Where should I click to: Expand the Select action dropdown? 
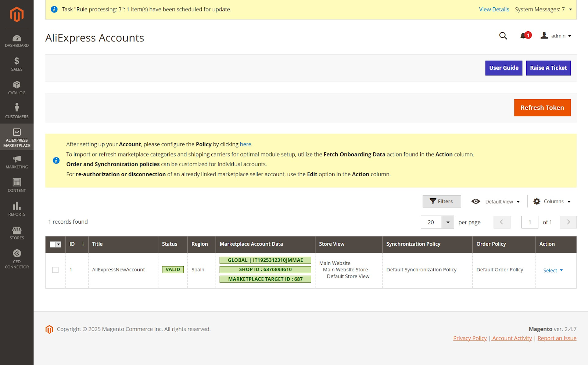[553, 270]
